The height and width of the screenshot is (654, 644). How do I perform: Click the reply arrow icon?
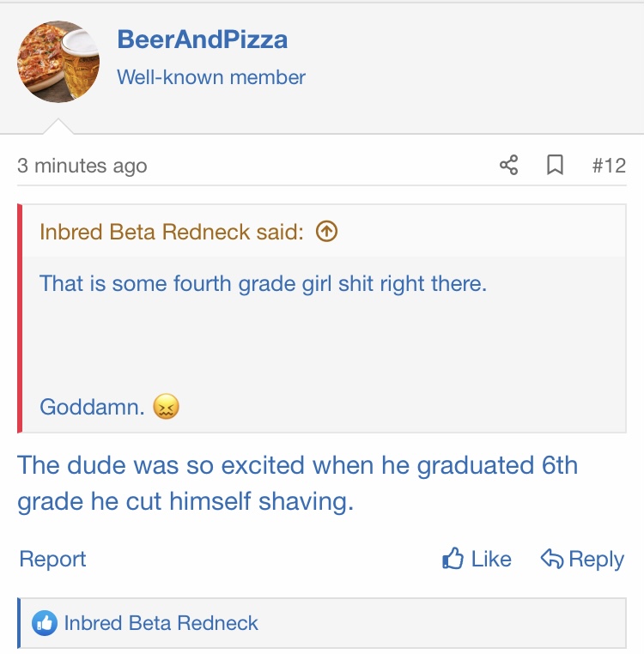pyautogui.click(x=552, y=560)
